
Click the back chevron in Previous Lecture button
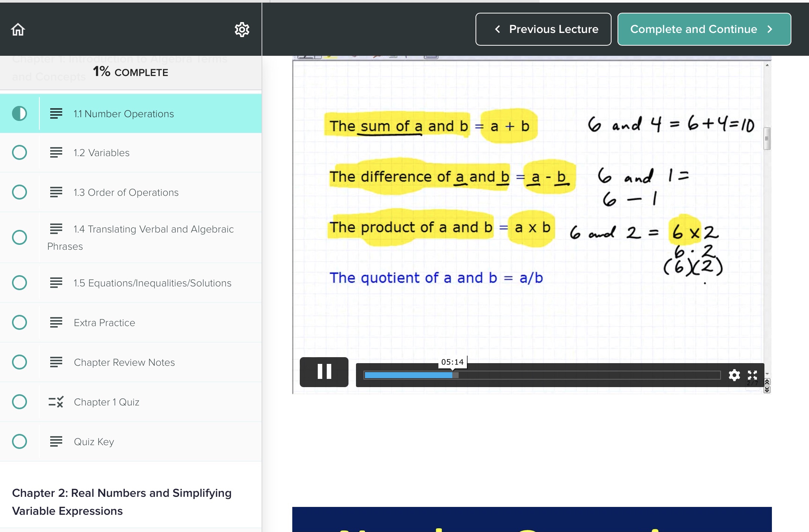pyautogui.click(x=498, y=29)
